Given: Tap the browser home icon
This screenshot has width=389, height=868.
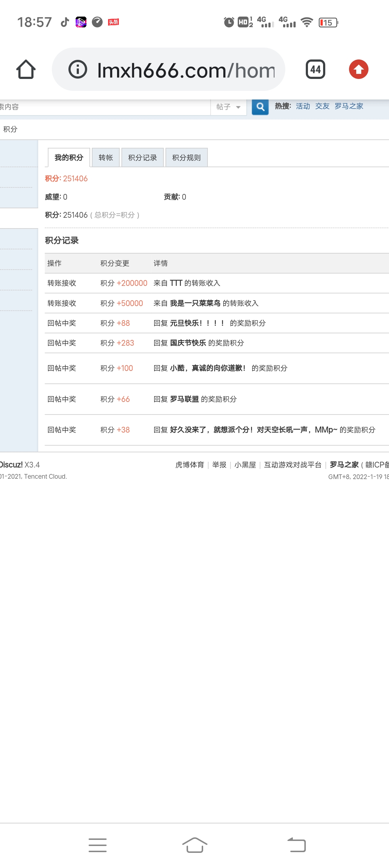Looking at the screenshot, I should (26, 69).
